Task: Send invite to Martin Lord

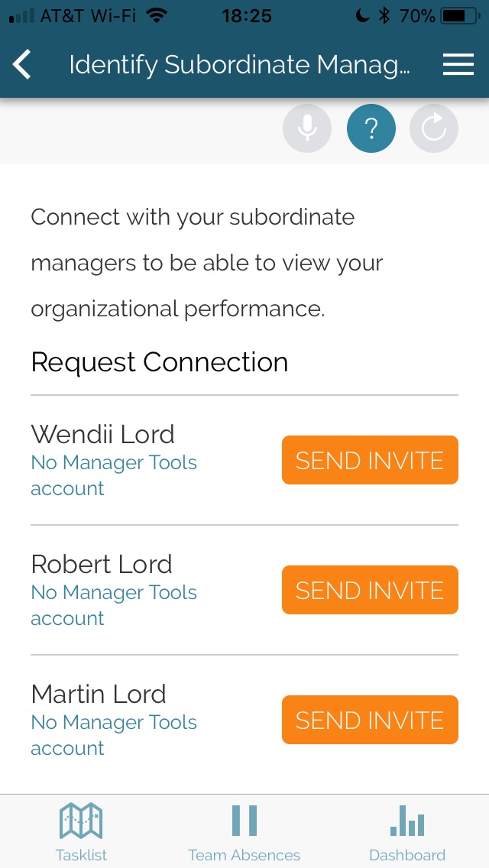Action: click(x=370, y=720)
